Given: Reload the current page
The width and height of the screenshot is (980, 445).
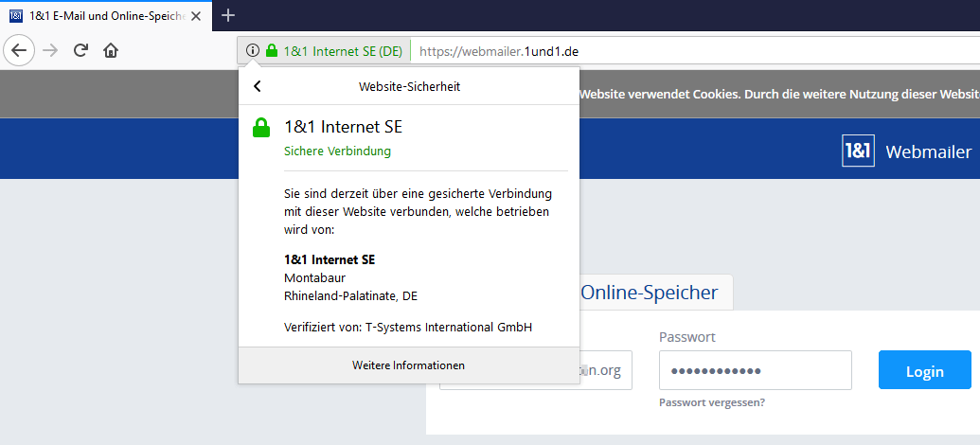Looking at the screenshot, I should pos(80,50).
